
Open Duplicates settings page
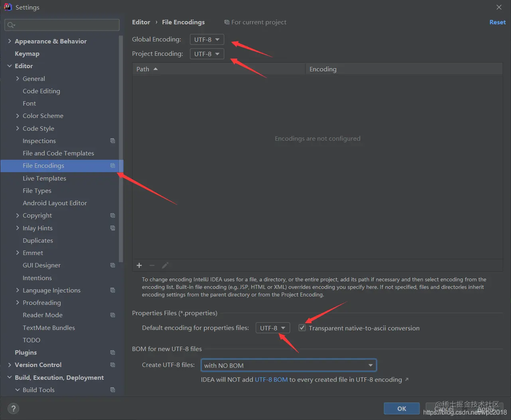tap(38, 240)
